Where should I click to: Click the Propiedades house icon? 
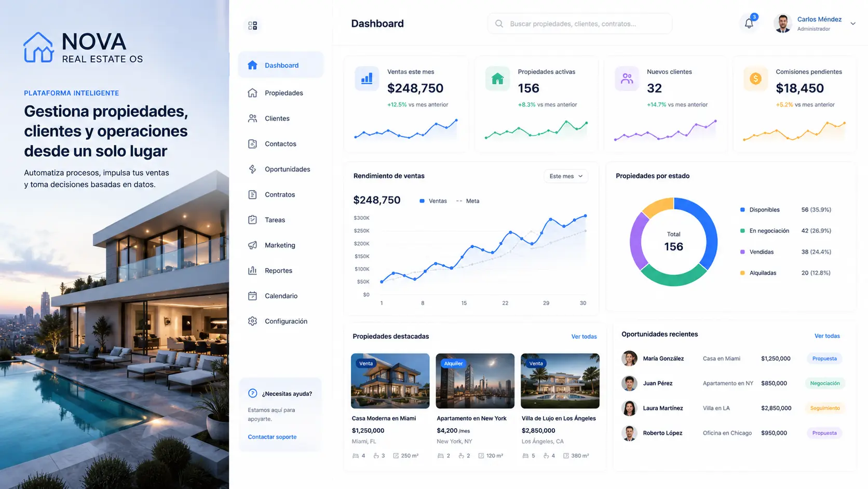click(252, 92)
